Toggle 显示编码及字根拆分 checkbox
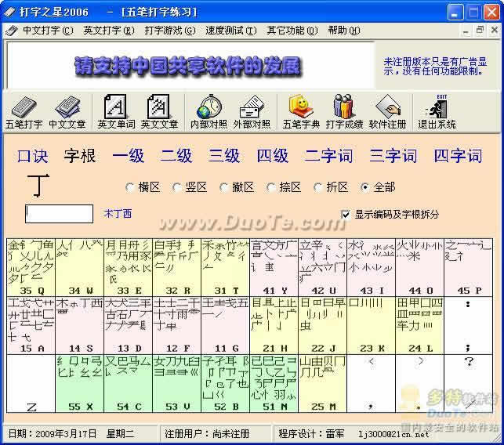The image size is (504, 445). (346, 214)
